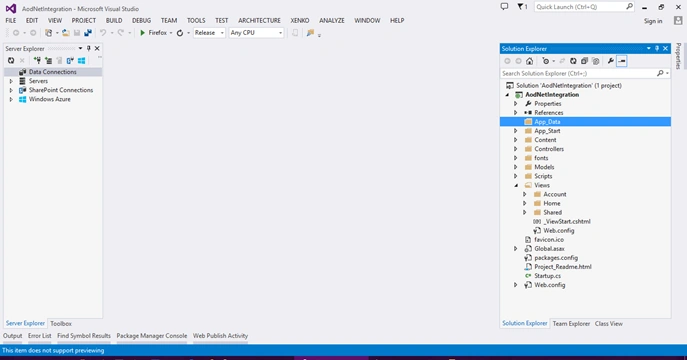Image resolution: width=687 pixels, height=360 pixels.
Task: Click Connect to Database icon in Server Explorer
Action: [x=37, y=60]
